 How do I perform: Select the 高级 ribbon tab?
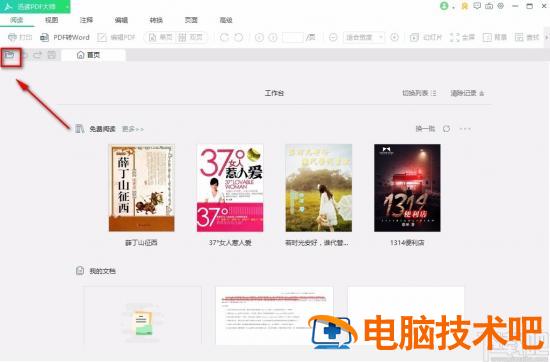(226, 20)
